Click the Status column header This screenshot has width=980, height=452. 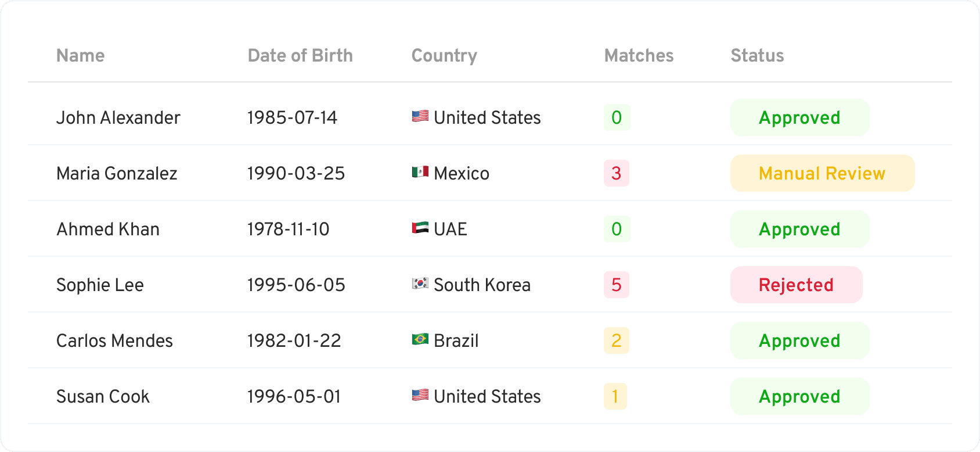click(757, 56)
